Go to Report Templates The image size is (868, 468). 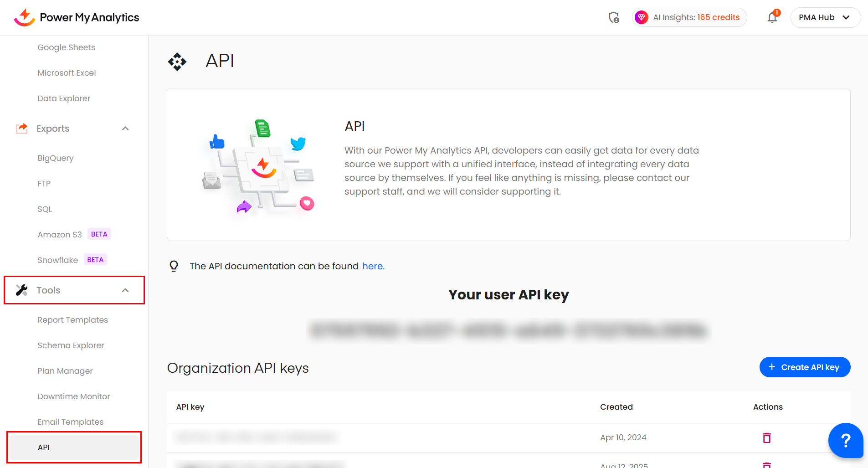[72, 320]
